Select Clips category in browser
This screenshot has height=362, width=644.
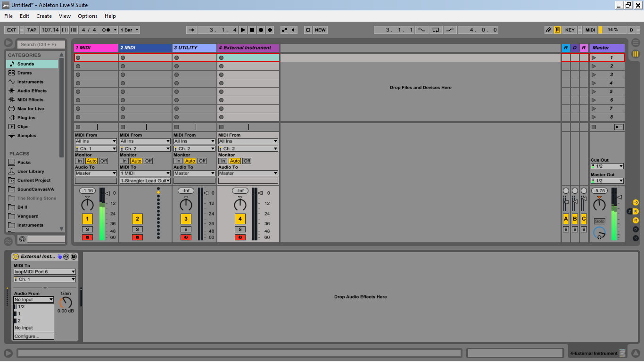click(x=32, y=127)
